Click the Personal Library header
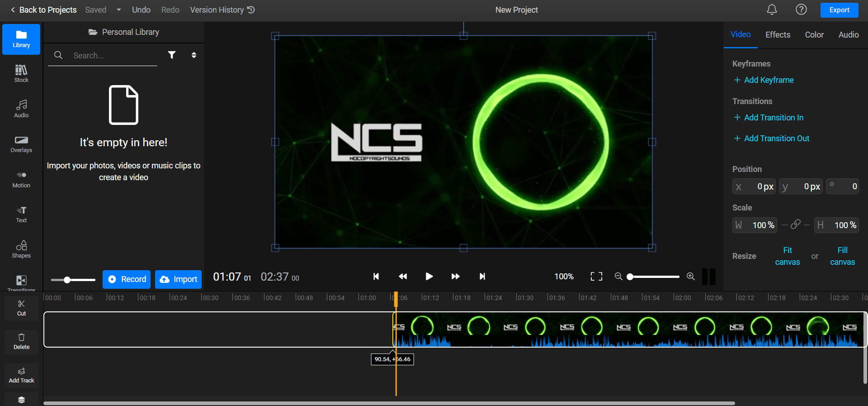This screenshot has height=406, width=868. pyautogui.click(x=123, y=32)
